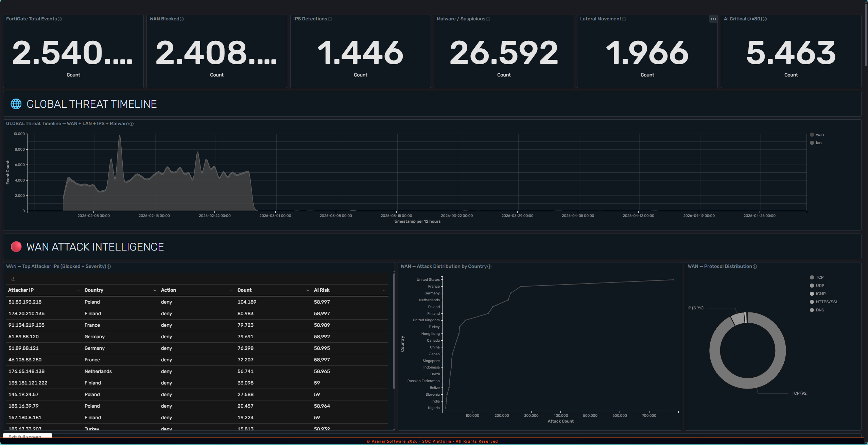Click the AI Risk value 58,965
868x445 pixels.
(x=322, y=371)
